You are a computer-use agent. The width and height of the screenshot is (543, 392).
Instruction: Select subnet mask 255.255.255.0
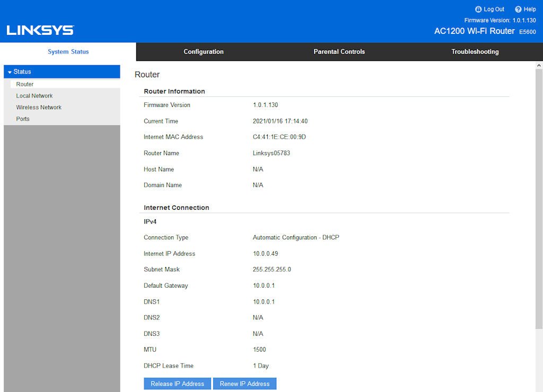(272, 269)
